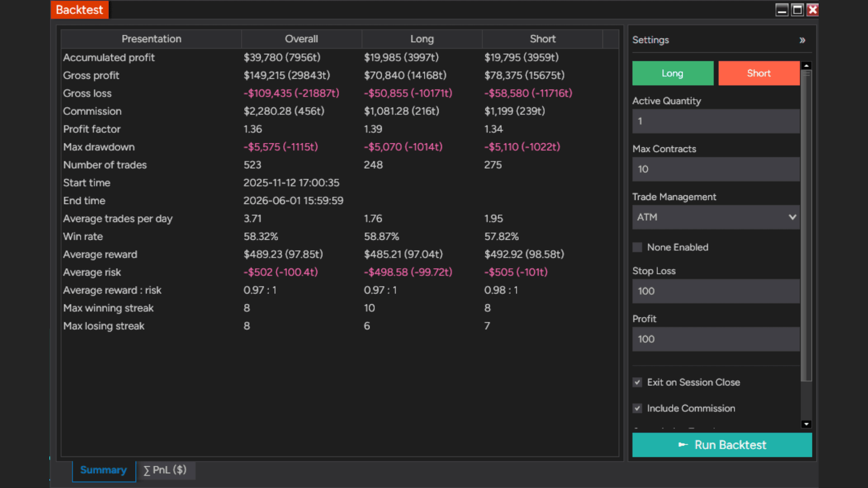
Task: Click the settings scrollbar down arrow
Action: 806,424
